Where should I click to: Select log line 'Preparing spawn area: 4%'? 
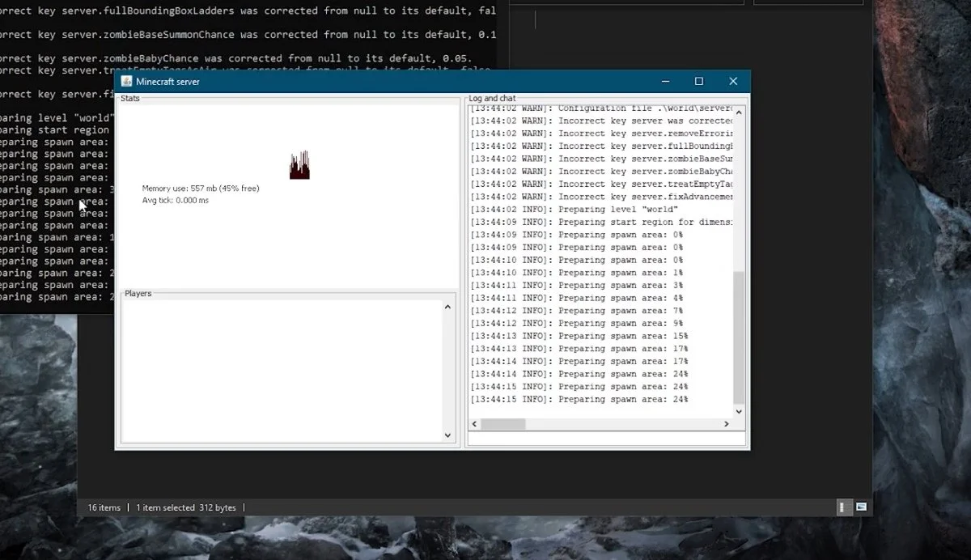pos(577,298)
